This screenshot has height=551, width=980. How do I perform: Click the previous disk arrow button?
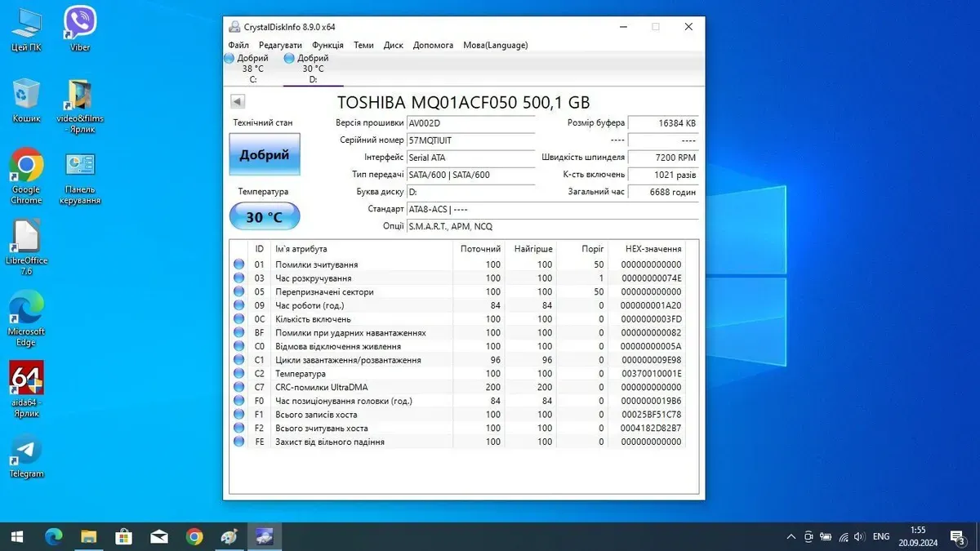237,102
